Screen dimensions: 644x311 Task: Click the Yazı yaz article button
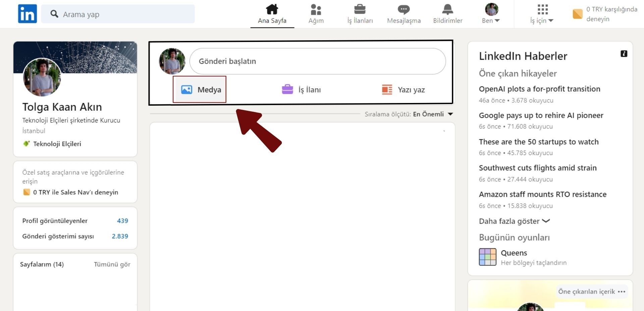[x=404, y=90]
